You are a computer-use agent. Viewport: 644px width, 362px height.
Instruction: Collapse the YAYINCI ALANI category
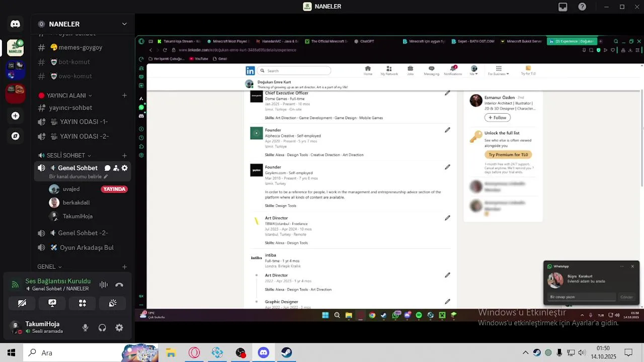click(65, 96)
